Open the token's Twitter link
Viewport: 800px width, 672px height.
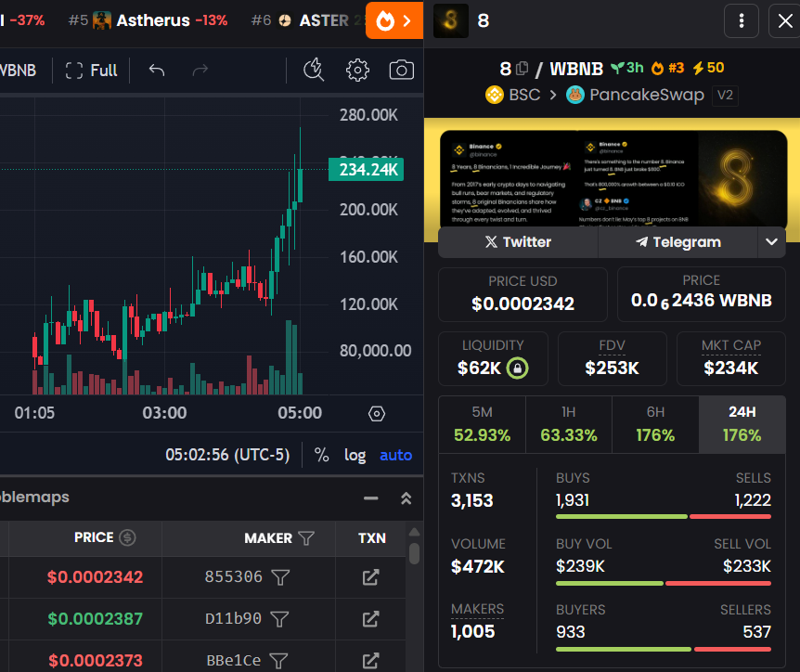518,242
